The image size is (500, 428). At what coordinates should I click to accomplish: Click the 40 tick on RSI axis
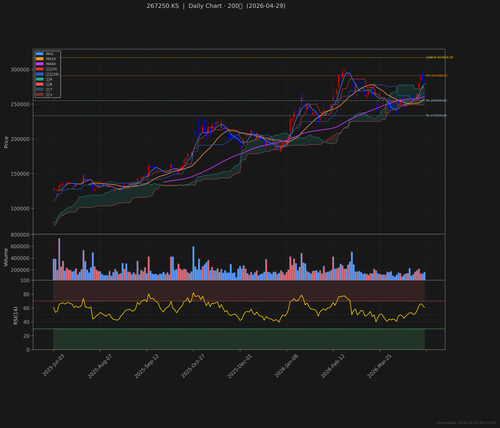[27, 322]
